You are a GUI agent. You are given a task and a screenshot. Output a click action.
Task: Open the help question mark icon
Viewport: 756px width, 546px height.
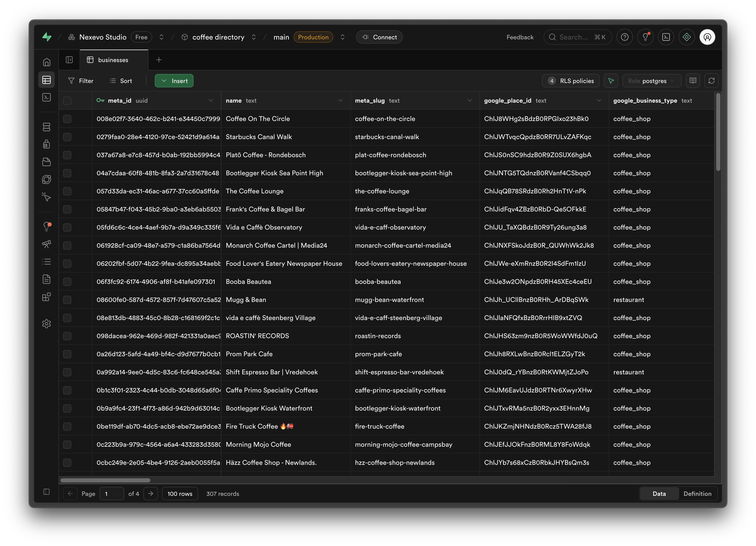(625, 37)
